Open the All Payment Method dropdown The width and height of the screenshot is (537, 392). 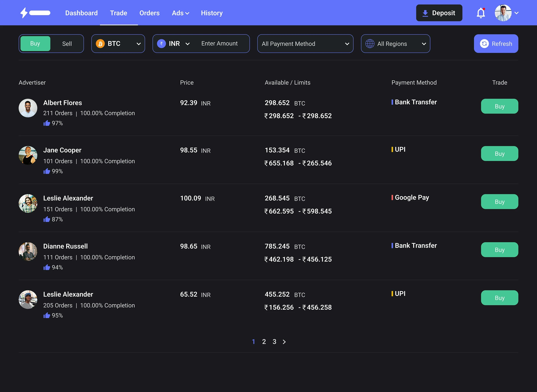[305, 44]
